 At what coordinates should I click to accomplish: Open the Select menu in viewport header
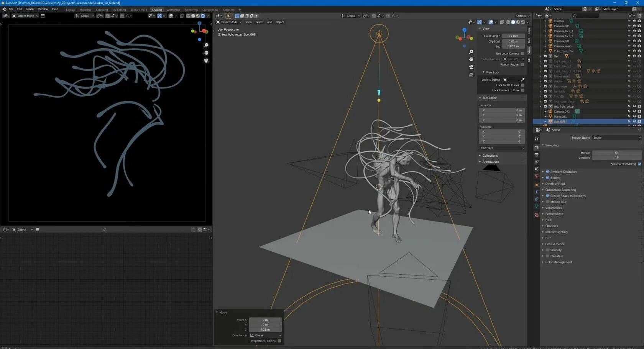[x=260, y=22]
